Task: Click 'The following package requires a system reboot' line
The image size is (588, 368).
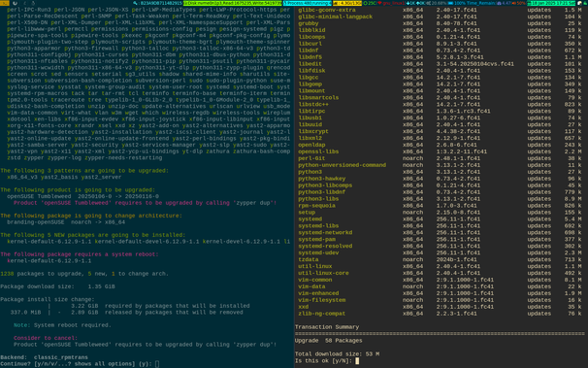Action: [80, 254]
